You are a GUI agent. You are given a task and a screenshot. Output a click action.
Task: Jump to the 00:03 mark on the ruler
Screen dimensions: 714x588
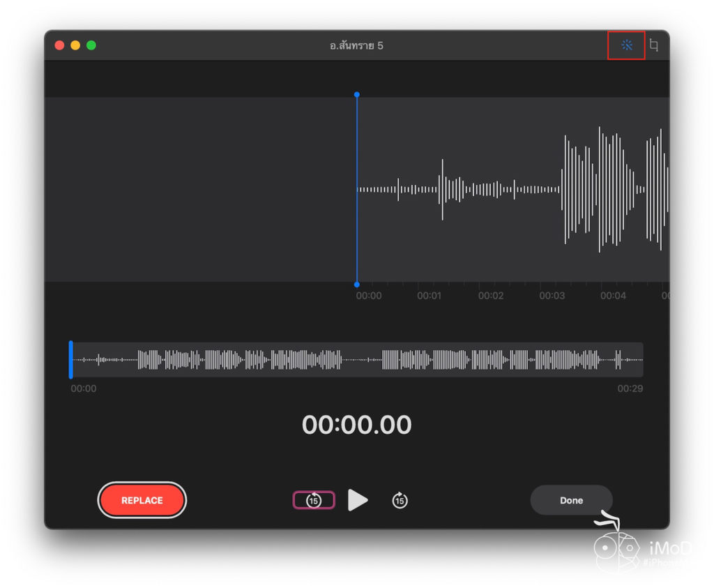click(552, 295)
